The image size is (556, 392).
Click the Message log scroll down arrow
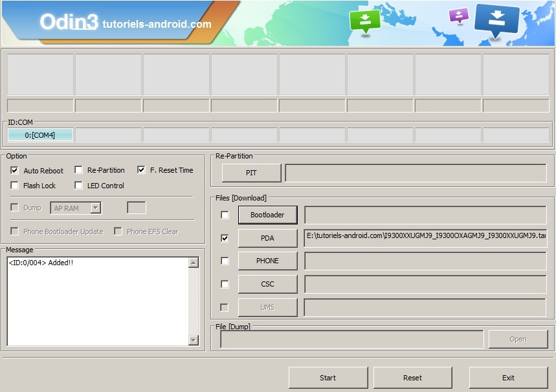[194, 340]
